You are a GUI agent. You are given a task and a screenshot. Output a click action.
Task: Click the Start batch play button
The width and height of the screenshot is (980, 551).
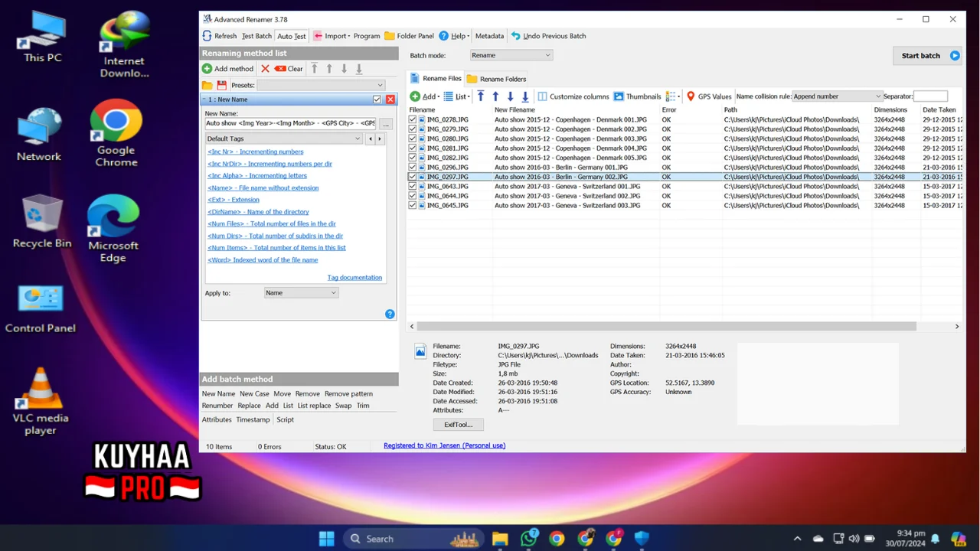click(955, 56)
